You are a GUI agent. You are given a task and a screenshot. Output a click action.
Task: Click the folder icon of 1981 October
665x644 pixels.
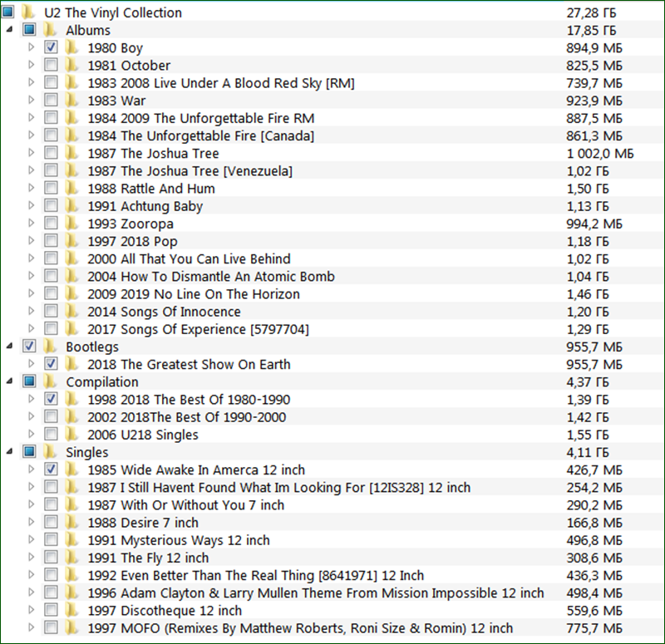(x=71, y=65)
